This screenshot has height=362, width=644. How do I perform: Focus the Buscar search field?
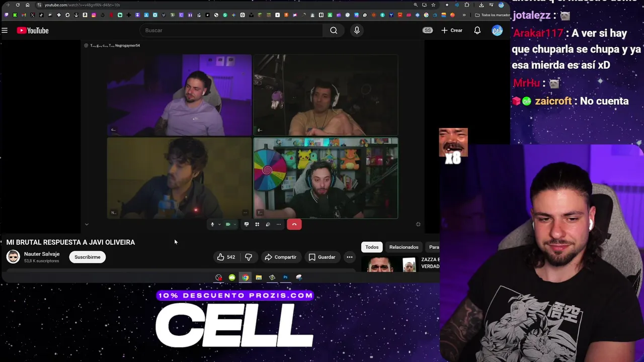point(231,30)
